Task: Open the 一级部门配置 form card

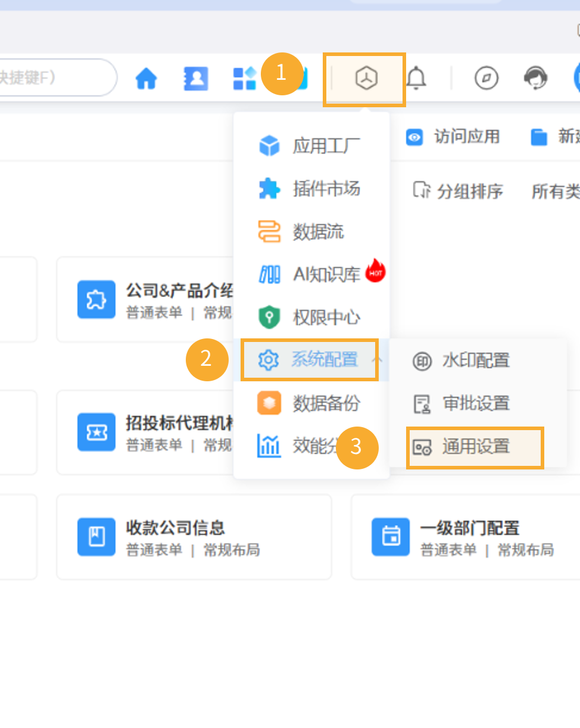Action: [466, 537]
